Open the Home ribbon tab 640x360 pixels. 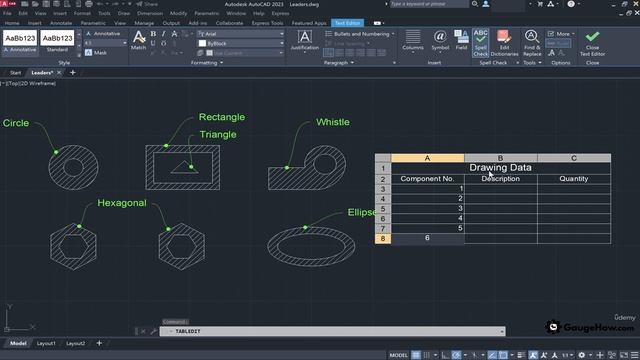12,23
